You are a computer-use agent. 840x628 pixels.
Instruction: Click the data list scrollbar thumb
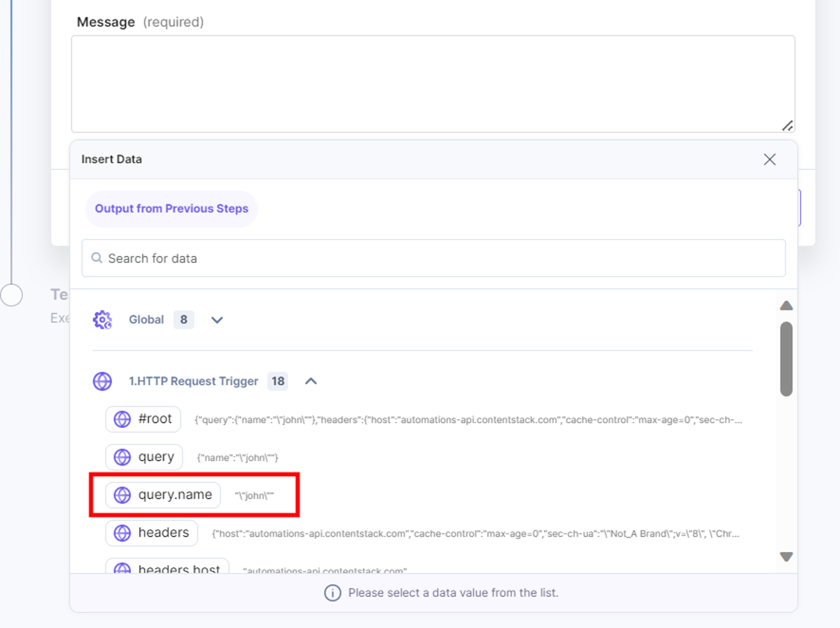click(x=786, y=359)
